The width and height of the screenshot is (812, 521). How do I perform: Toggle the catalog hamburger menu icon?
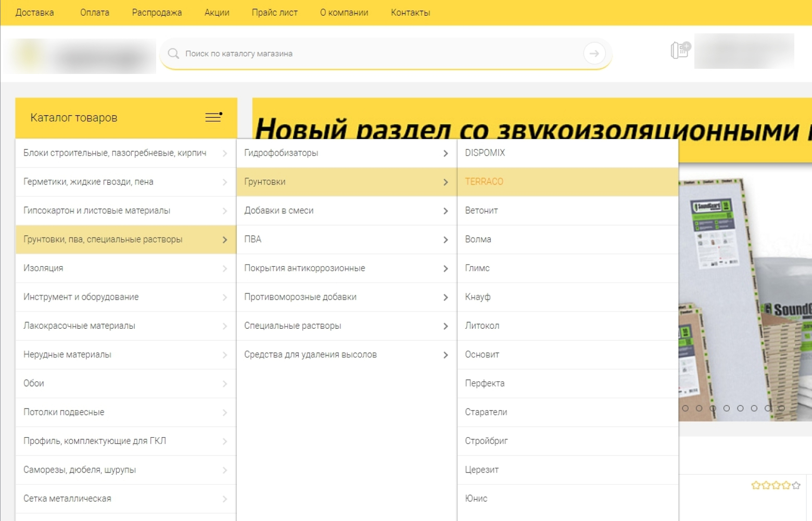coord(213,117)
